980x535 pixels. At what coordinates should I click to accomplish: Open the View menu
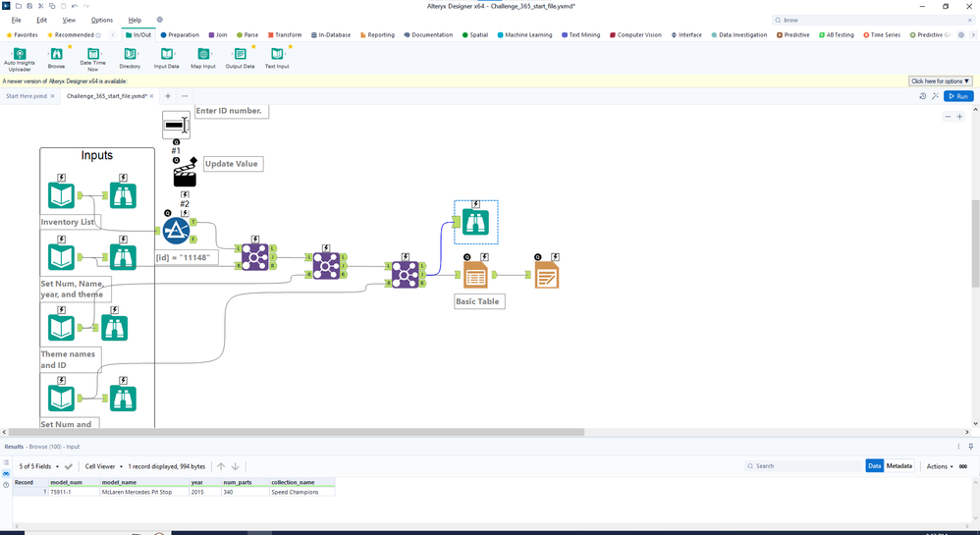point(69,20)
